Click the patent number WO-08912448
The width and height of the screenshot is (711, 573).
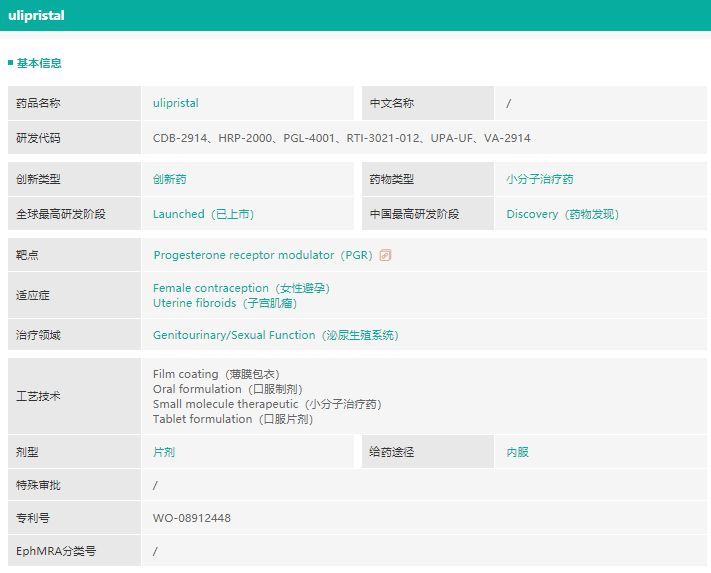[192, 518]
